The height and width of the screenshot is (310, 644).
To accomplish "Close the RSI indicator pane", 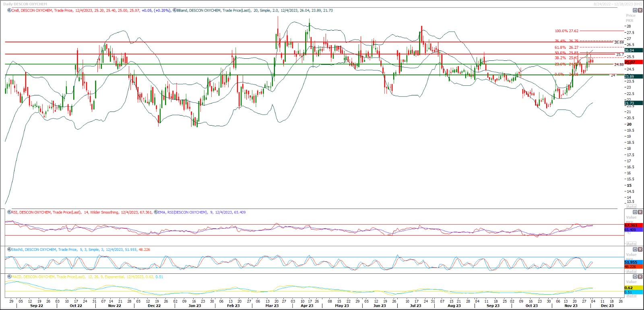I will 640,212.
